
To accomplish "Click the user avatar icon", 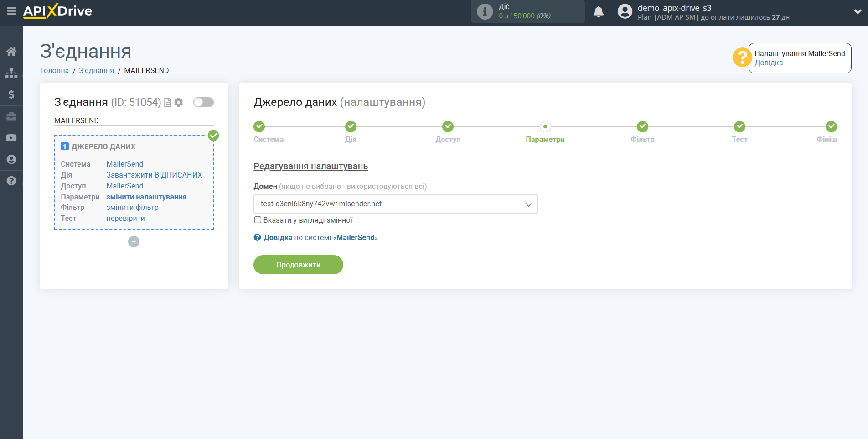I will (625, 11).
